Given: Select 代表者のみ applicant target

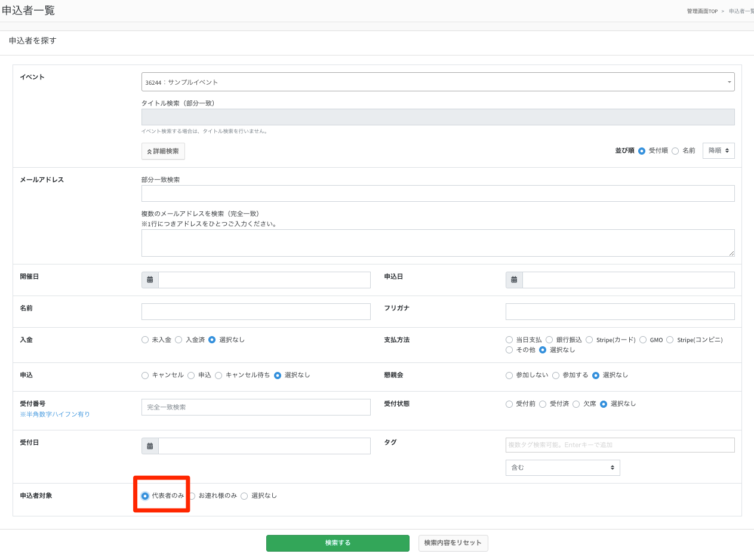Looking at the screenshot, I should 145,496.
